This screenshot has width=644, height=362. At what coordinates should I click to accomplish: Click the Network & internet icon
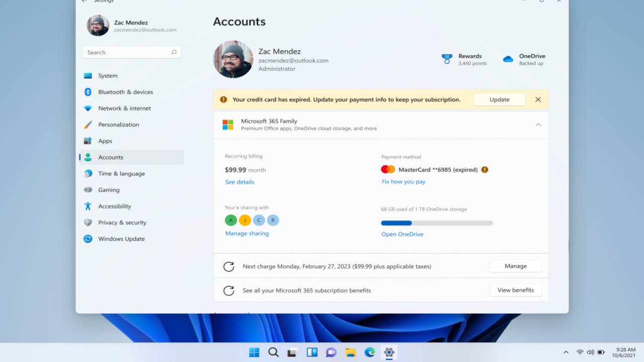(x=88, y=108)
